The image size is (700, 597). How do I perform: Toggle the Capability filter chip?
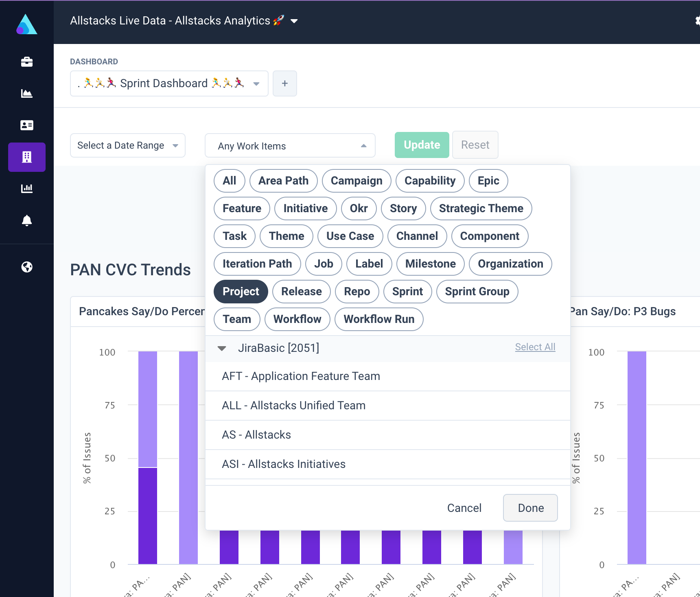430,181
